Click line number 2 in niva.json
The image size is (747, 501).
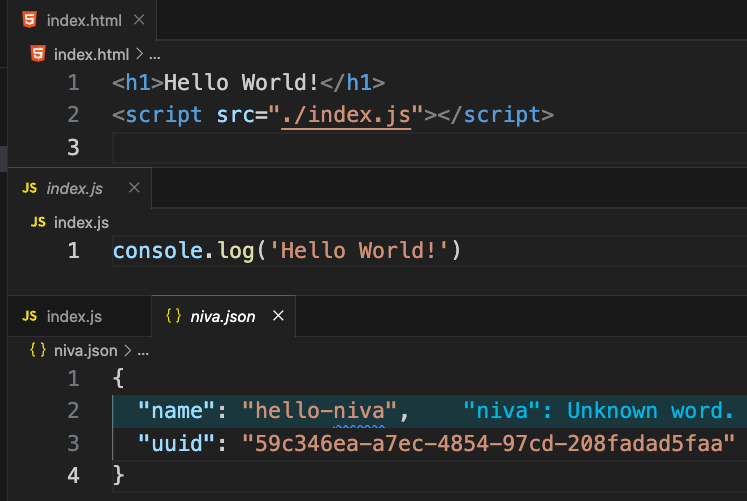click(x=73, y=411)
